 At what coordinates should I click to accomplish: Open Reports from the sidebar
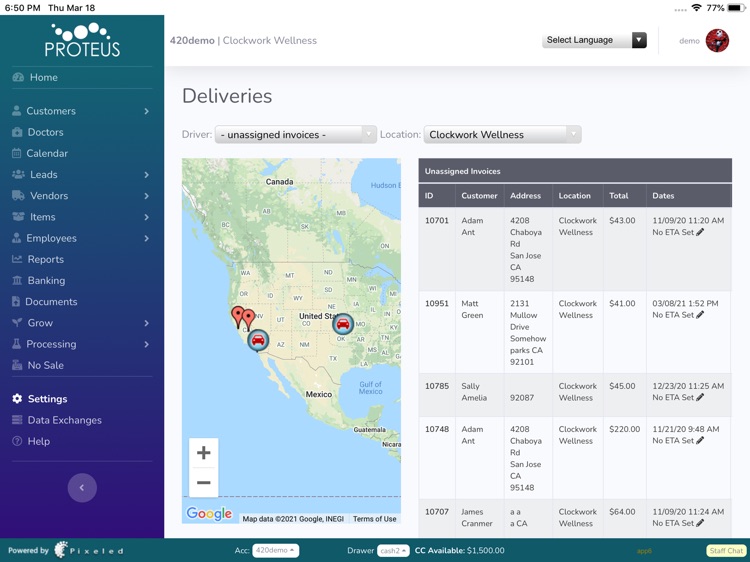(x=46, y=259)
